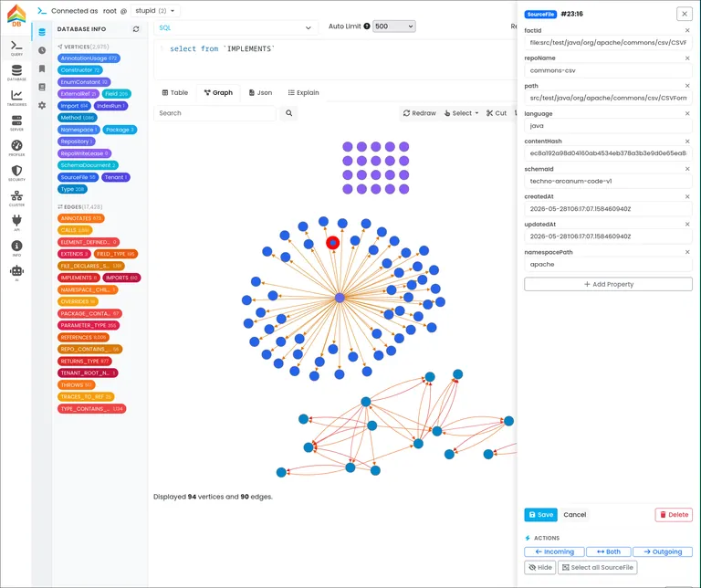Refresh the Database Info panel
The width and height of the screenshot is (701, 588).
136,29
